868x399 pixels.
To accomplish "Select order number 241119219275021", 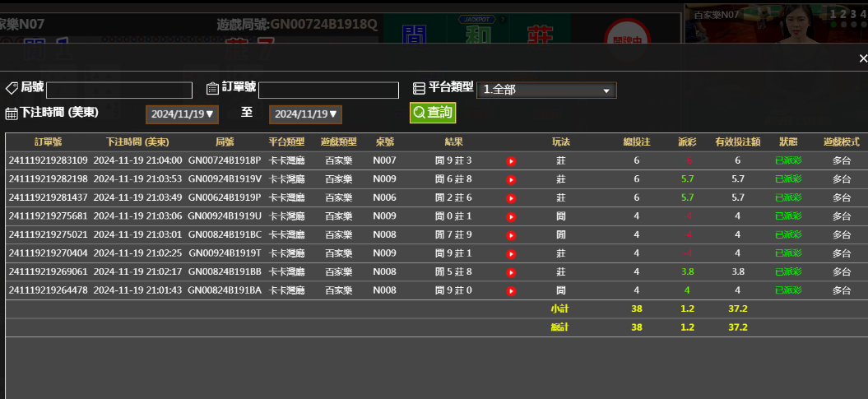I will click(49, 234).
